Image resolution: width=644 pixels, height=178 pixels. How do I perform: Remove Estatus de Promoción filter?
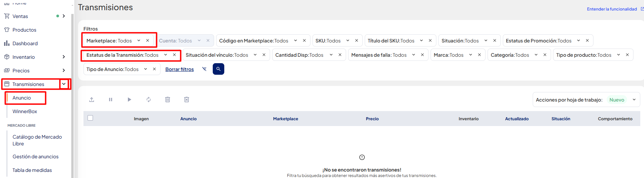(587, 40)
